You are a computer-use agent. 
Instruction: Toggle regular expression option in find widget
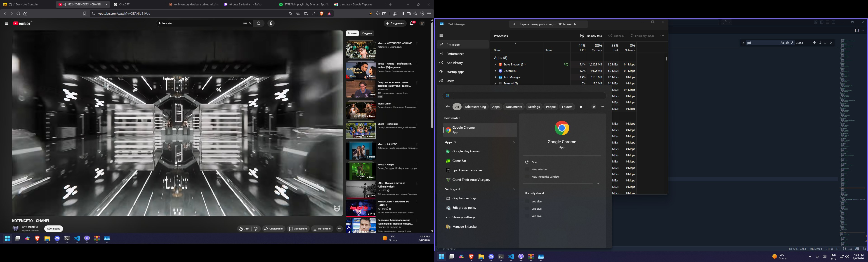[792, 43]
